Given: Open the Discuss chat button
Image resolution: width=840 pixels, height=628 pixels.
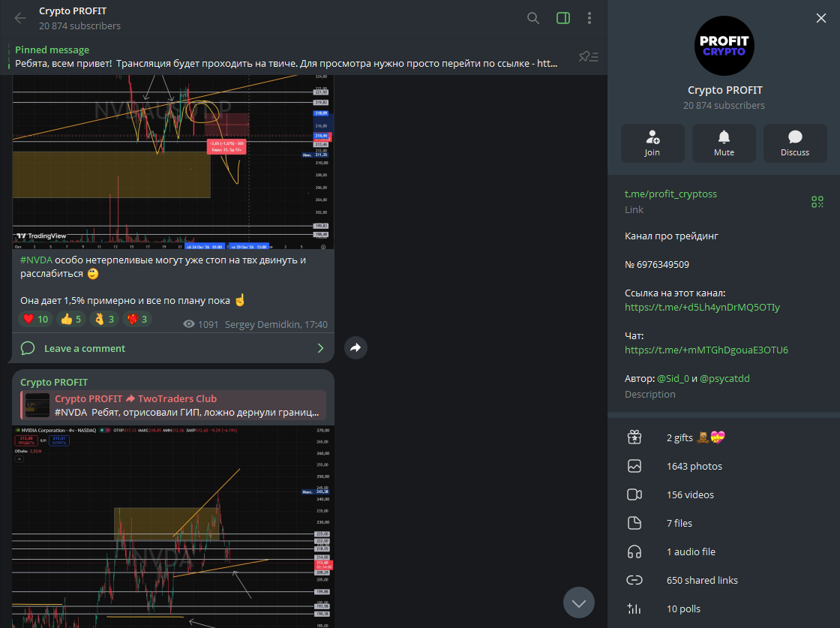Looking at the screenshot, I should [795, 143].
